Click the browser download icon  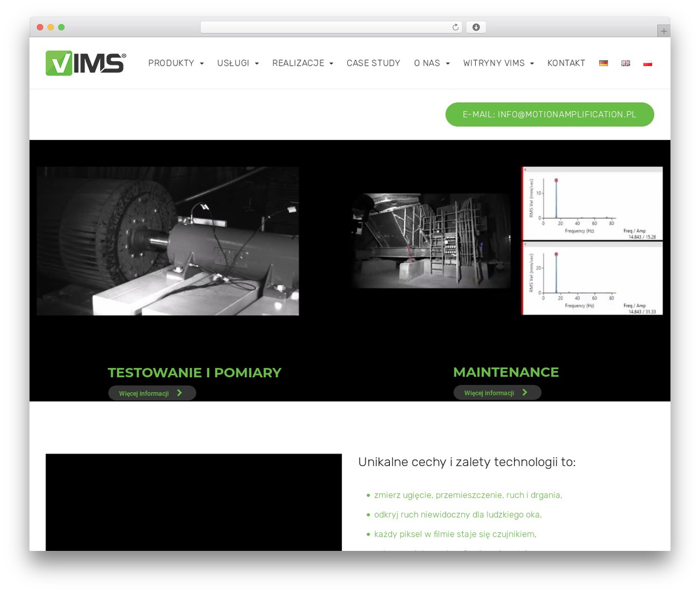point(476,27)
